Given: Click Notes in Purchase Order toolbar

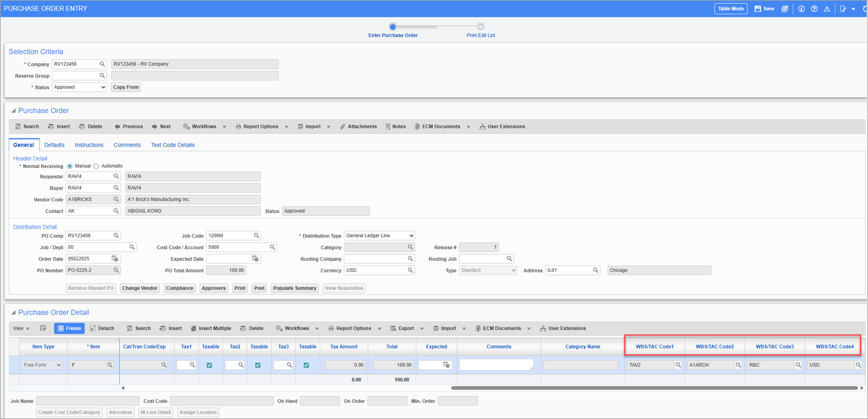Looking at the screenshot, I should (x=395, y=127).
